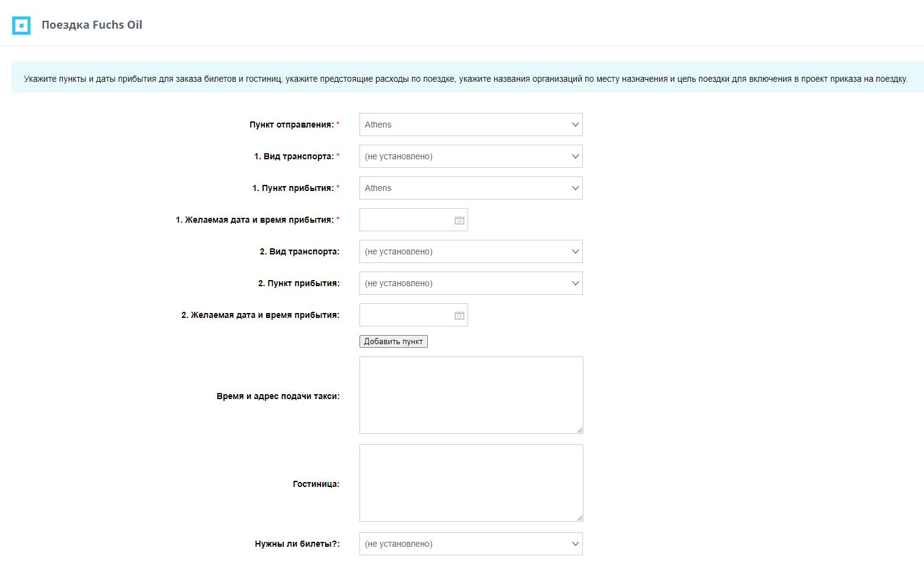Open the 1. Пункт прибытия dropdown
924x562 pixels.
471,188
